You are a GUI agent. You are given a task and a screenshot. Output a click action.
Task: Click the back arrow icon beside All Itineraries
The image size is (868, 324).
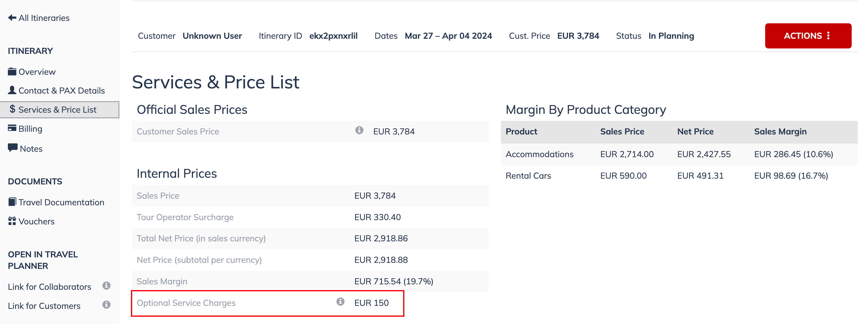pos(12,18)
